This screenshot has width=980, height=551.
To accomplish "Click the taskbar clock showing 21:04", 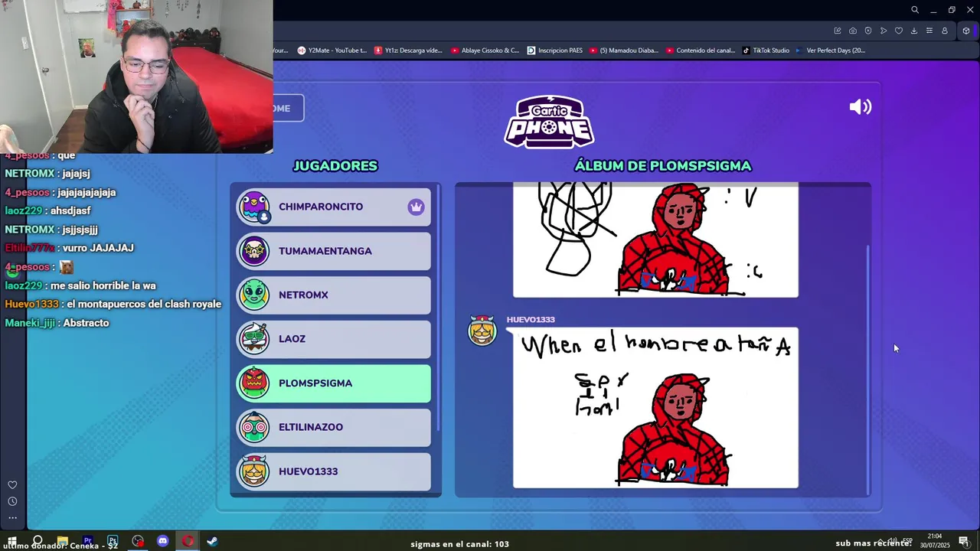I will click(x=934, y=541).
